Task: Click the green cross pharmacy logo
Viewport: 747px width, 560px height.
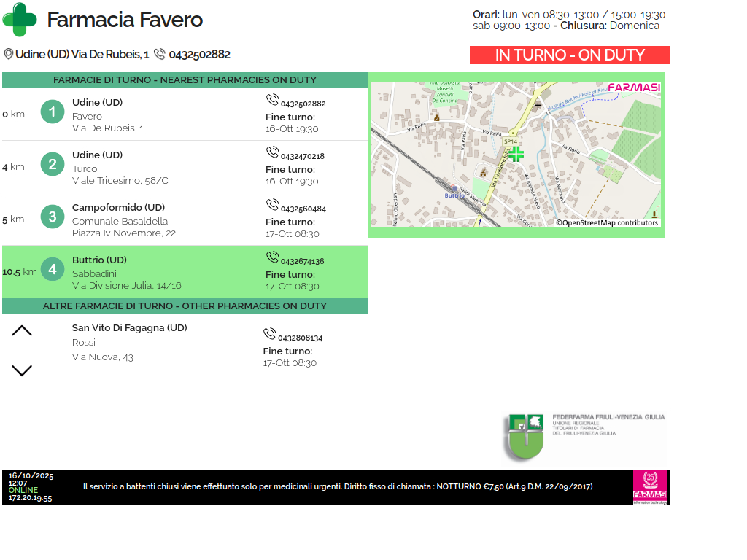Action: point(20,20)
